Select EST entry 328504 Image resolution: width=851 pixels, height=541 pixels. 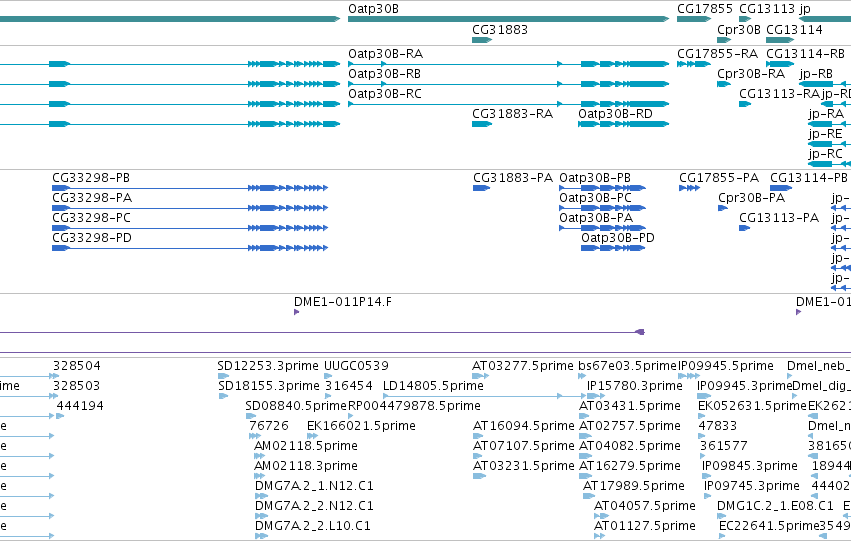[77, 366]
